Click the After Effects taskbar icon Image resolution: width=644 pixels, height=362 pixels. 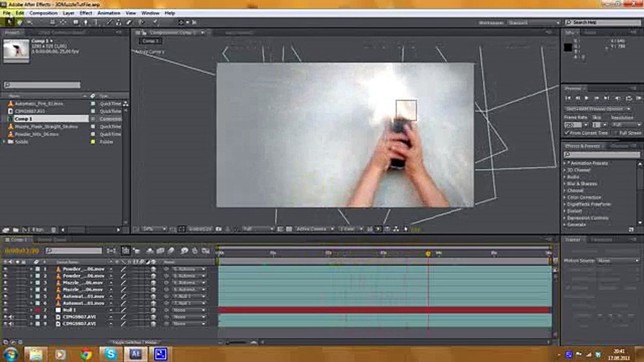coord(135,354)
